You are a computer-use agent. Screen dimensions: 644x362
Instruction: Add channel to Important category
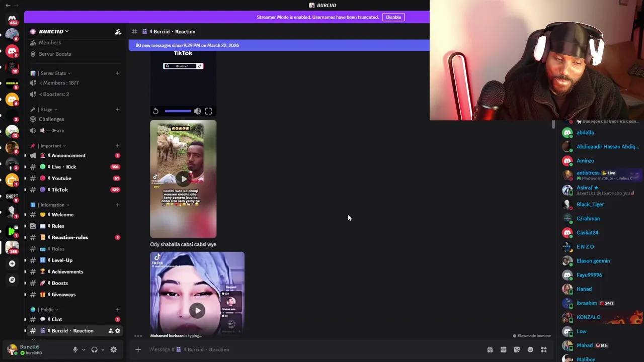coord(117,146)
